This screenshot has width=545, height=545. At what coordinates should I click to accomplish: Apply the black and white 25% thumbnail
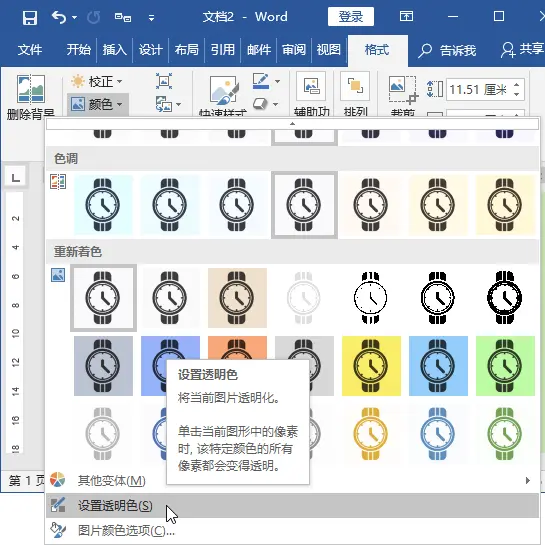371,298
